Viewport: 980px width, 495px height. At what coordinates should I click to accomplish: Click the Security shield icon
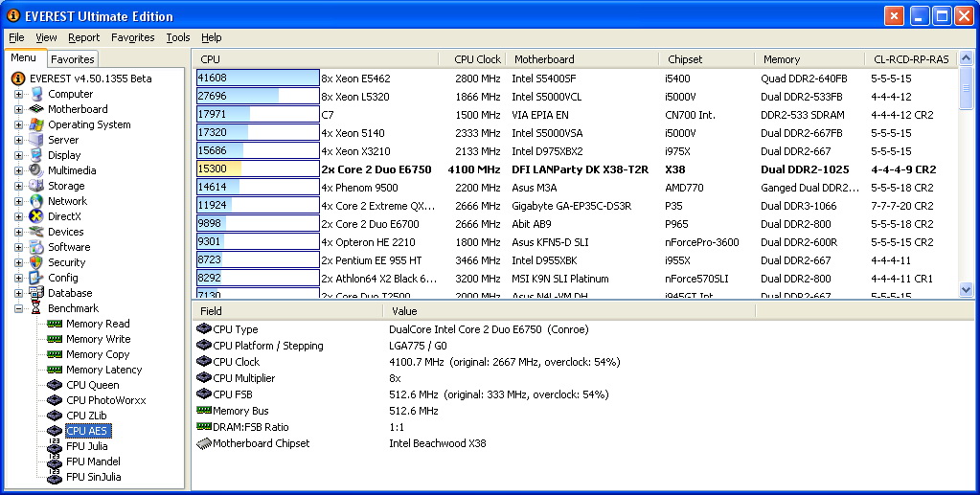click(x=36, y=262)
